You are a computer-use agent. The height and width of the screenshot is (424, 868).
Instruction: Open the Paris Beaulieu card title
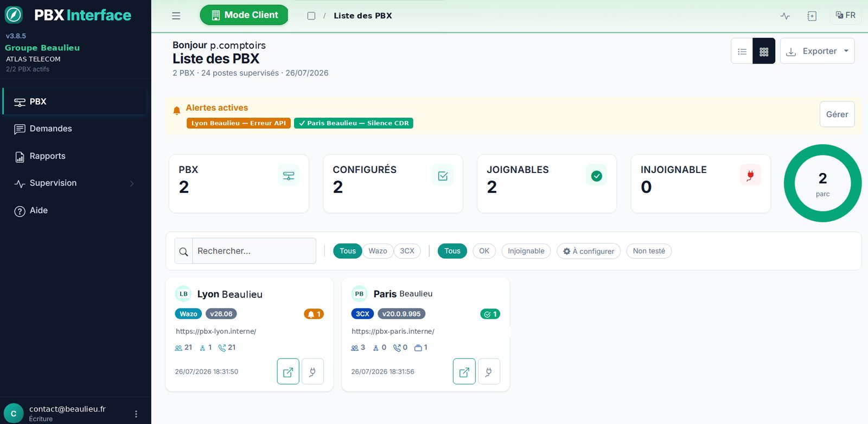[403, 294]
